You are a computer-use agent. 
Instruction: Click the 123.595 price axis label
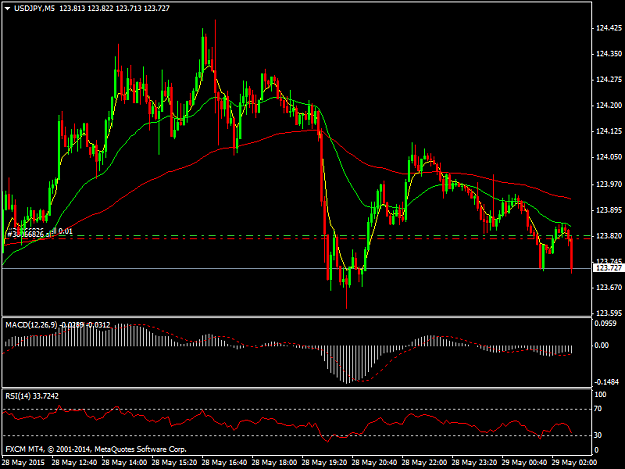609,313
